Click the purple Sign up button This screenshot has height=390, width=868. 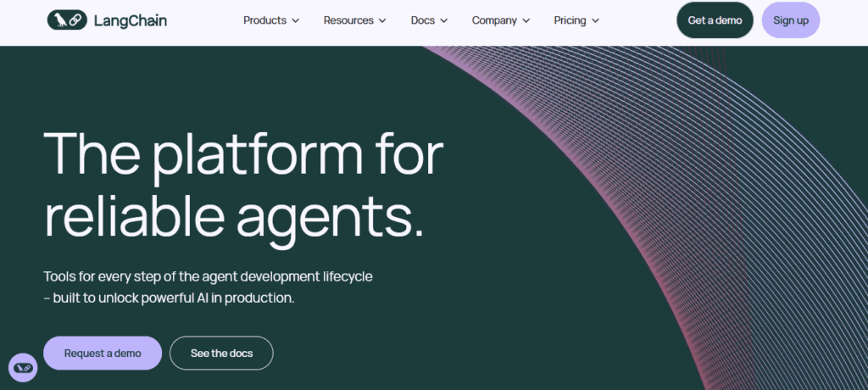[x=790, y=20]
